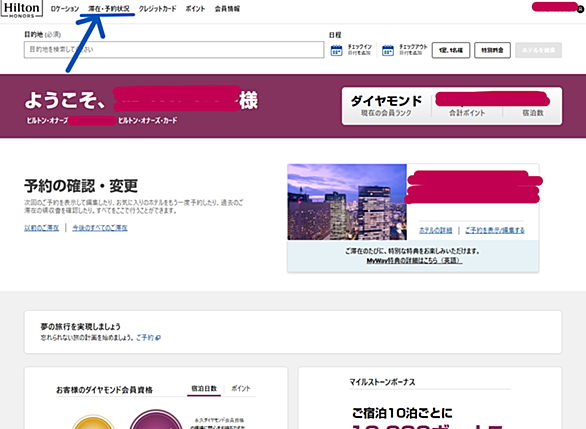
Task: Click the ダイヤモンド member rank label
Action: [x=386, y=101]
